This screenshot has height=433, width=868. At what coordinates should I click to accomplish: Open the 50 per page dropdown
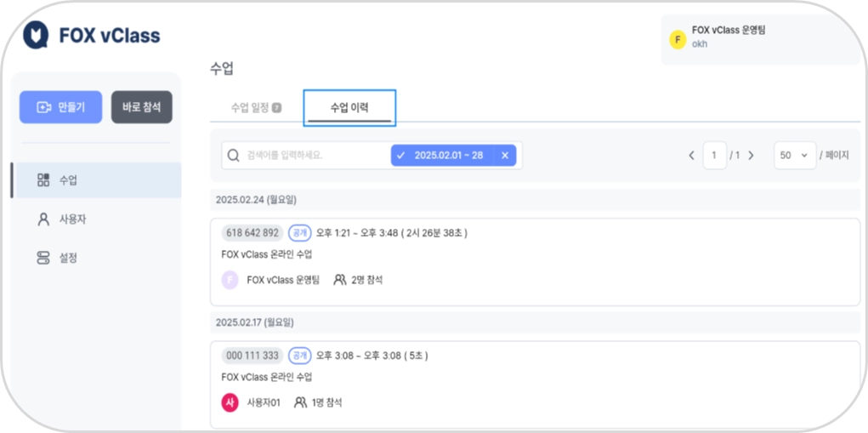pyautogui.click(x=794, y=156)
